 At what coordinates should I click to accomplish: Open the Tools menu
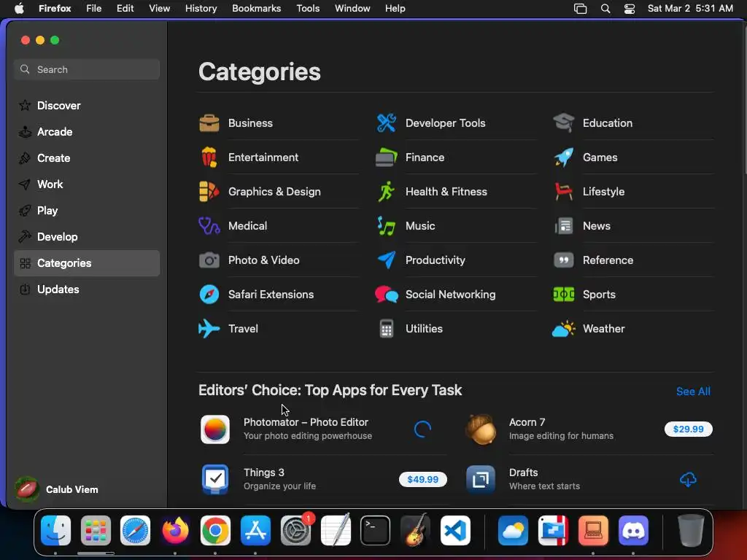tap(308, 8)
